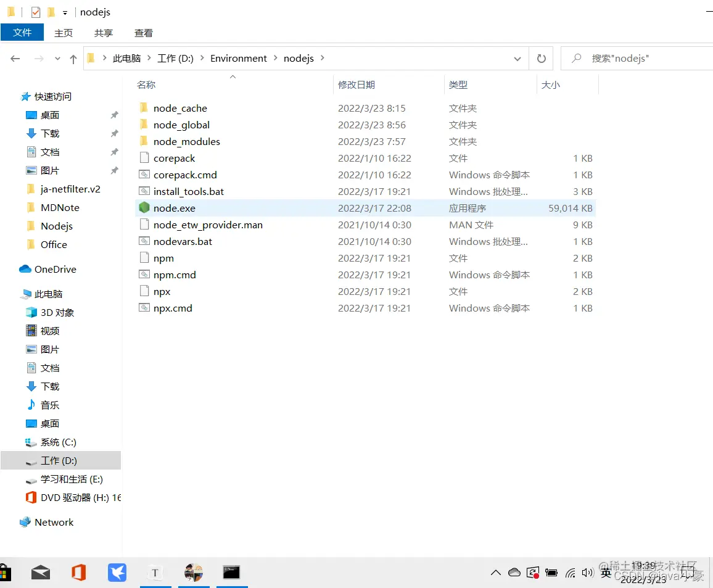Viewport: 713px width, 588px height.
Task: Go up one folder level arrow
Action: pyautogui.click(x=73, y=59)
